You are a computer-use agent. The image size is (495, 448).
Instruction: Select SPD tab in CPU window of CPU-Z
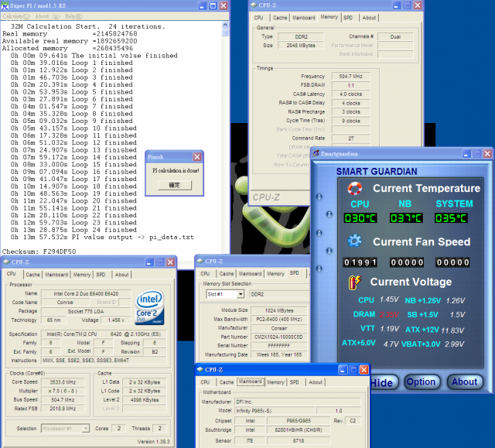pyautogui.click(x=101, y=275)
